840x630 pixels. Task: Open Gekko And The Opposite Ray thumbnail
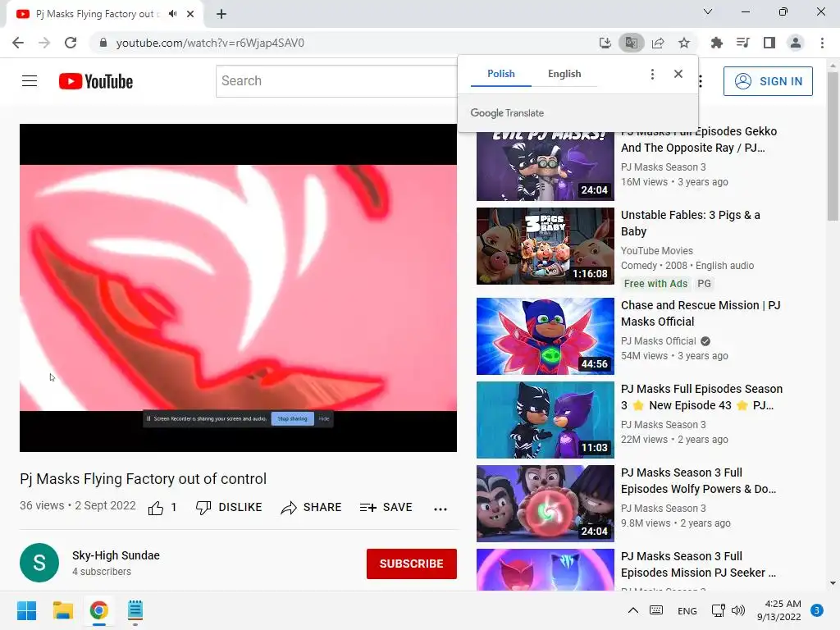pos(546,165)
